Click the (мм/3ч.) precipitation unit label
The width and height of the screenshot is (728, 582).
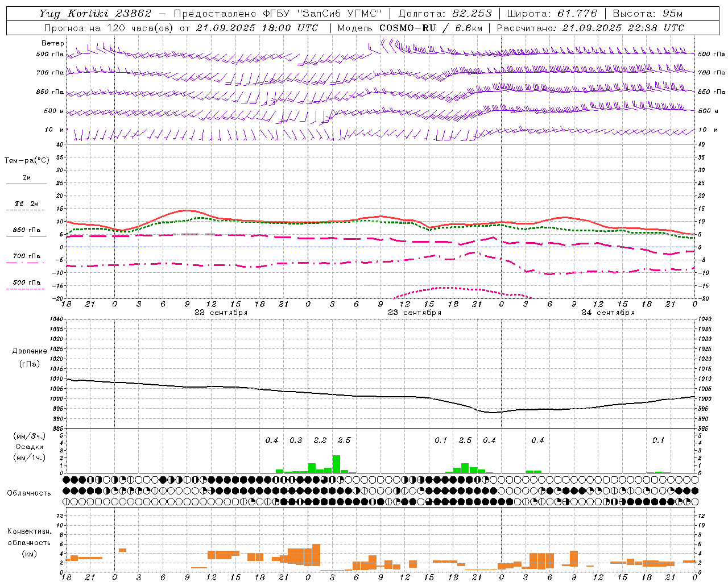30,436
